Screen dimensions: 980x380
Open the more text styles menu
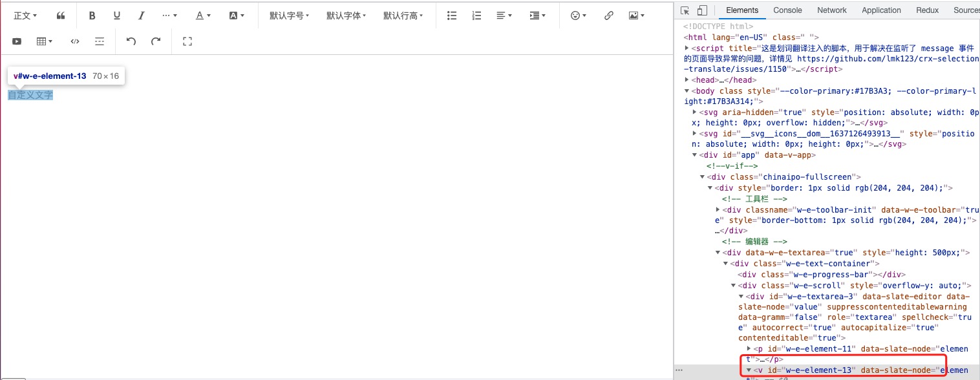[x=169, y=16]
